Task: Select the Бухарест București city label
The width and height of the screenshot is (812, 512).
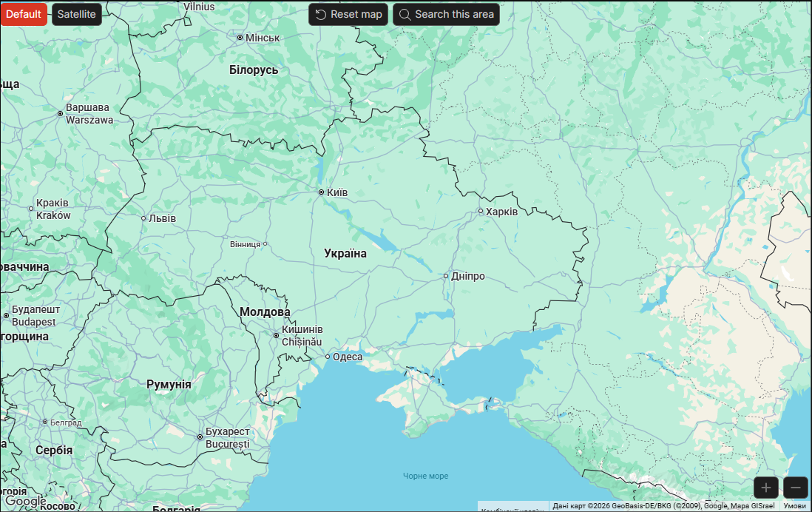Action: (227, 438)
